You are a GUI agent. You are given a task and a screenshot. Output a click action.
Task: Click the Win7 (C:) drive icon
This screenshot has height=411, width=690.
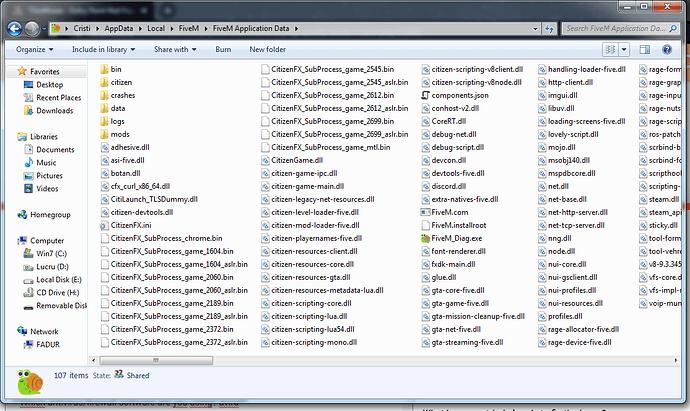(x=29, y=253)
